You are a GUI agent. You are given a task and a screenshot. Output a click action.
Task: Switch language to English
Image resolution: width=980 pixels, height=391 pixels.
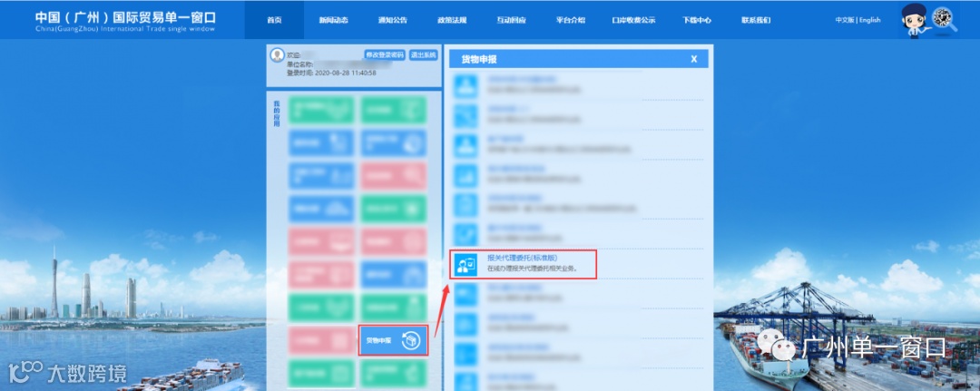pos(870,20)
